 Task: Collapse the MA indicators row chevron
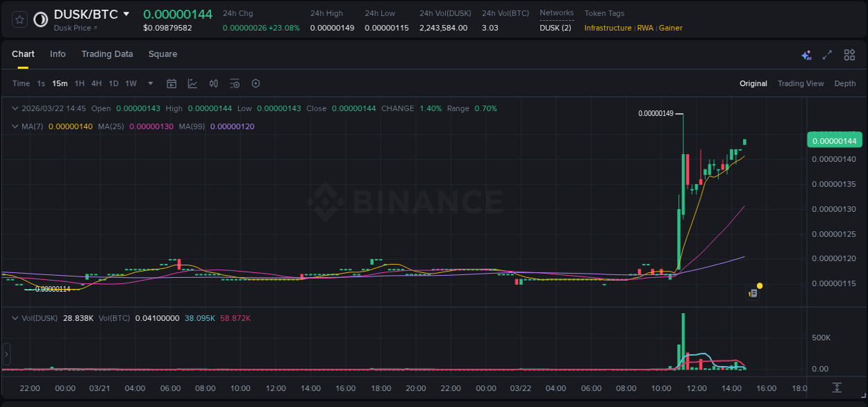(x=15, y=126)
